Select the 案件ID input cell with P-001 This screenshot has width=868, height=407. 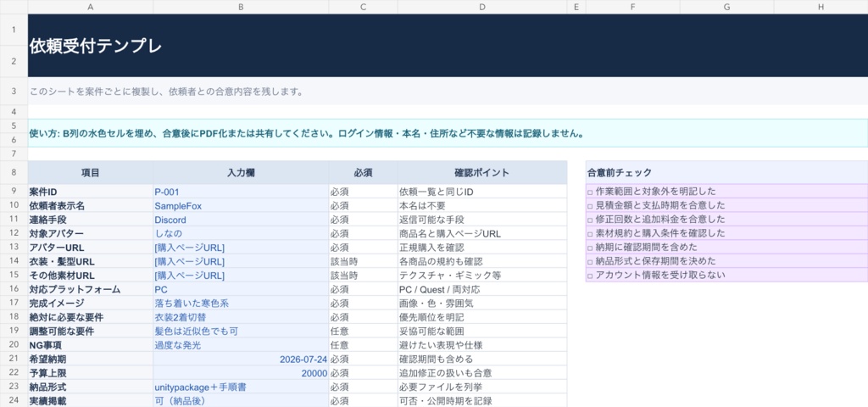241,192
